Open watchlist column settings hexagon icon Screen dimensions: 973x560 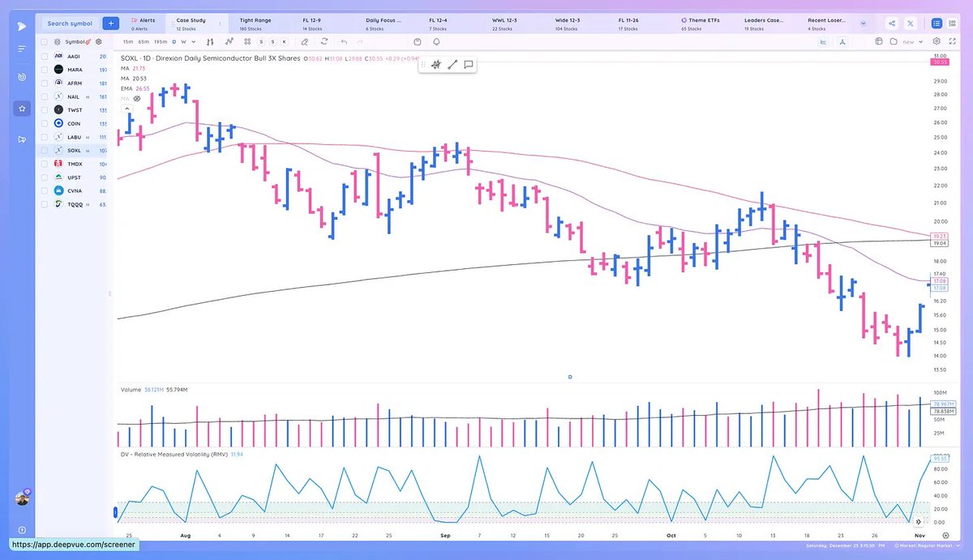(99, 41)
